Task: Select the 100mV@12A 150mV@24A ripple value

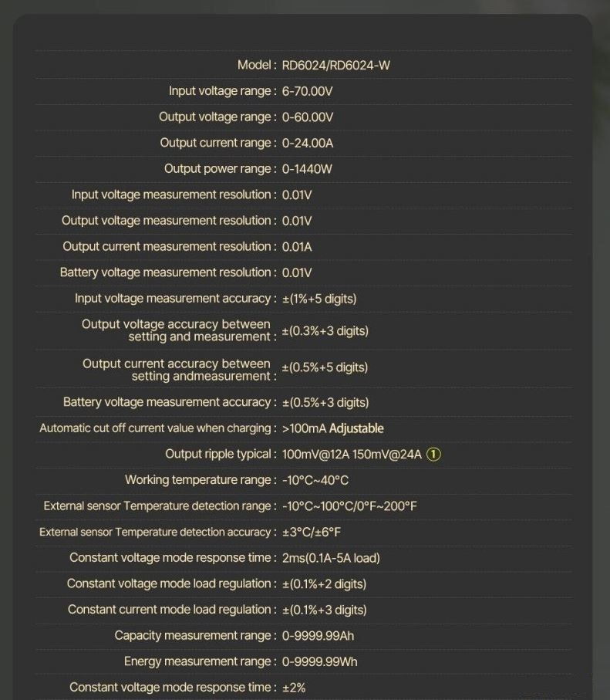Action: [x=352, y=455]
